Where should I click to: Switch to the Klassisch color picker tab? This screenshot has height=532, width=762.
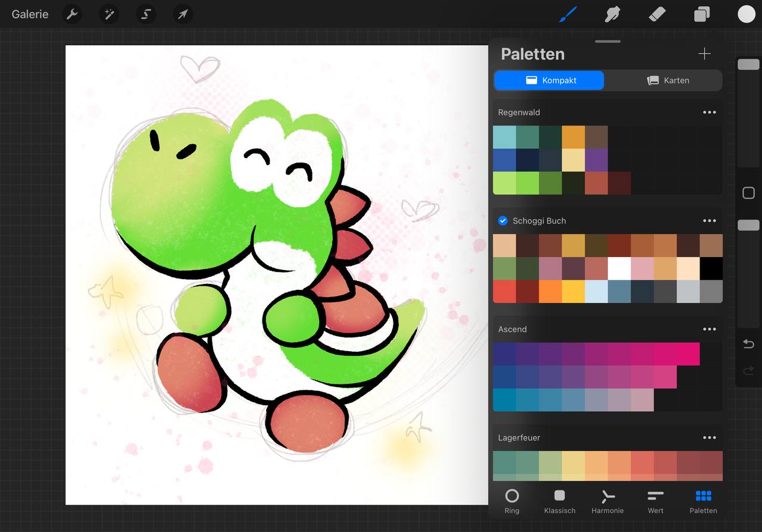(560, 501)
